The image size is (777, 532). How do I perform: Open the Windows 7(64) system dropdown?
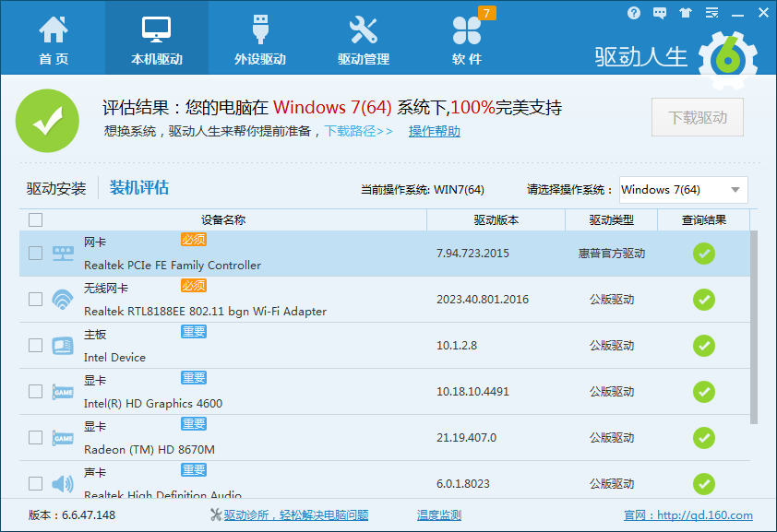pyautogui.click(x=684, y=190)
